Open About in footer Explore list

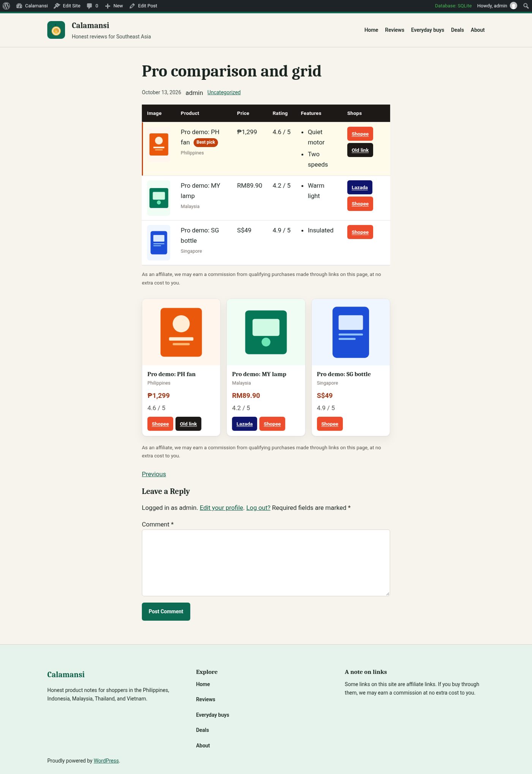[203, 746]
